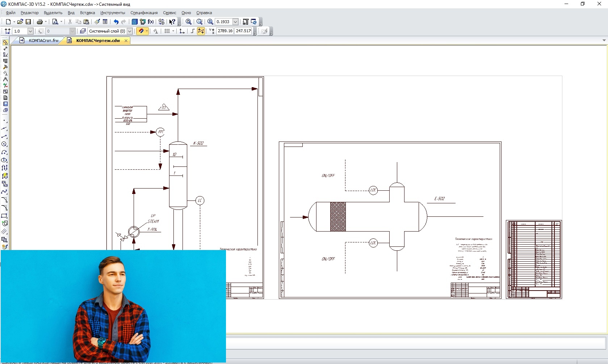Toggle the grid display button
608x364 pixels.
[167, 31]
